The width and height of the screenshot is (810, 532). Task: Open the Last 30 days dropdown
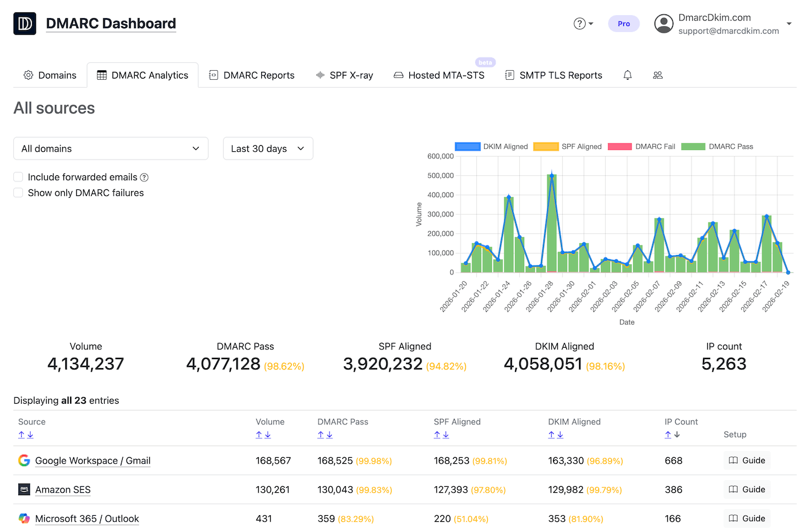click(268, 148)
